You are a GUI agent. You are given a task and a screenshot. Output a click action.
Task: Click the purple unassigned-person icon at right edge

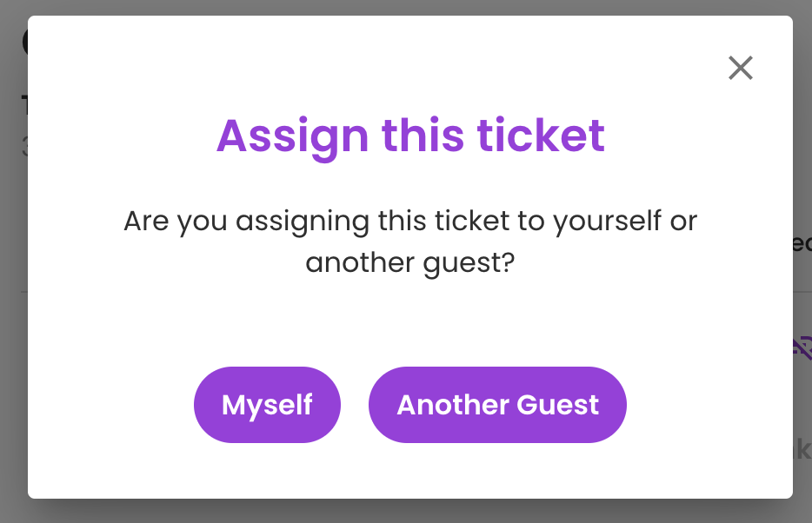(x=802, y=348)
